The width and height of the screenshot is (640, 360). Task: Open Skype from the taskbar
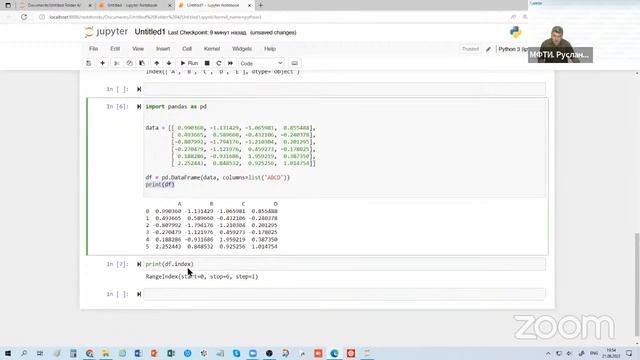coord(236,353)
